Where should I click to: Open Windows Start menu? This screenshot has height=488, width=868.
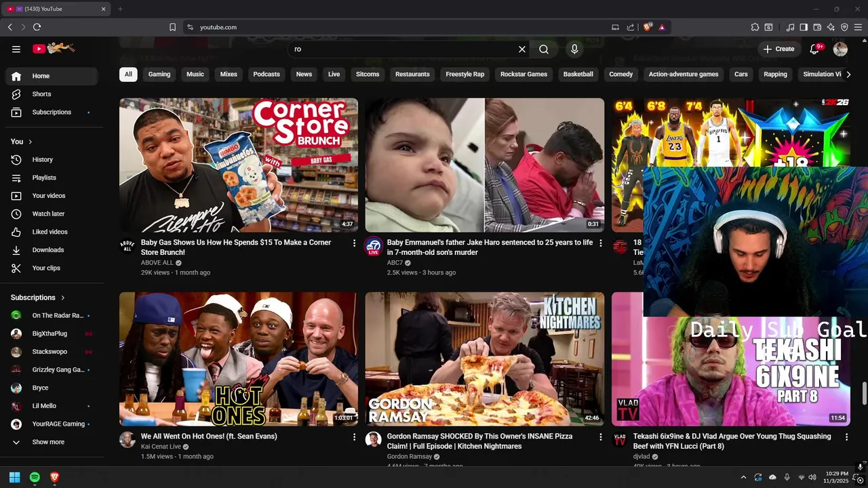coord(15,477)
